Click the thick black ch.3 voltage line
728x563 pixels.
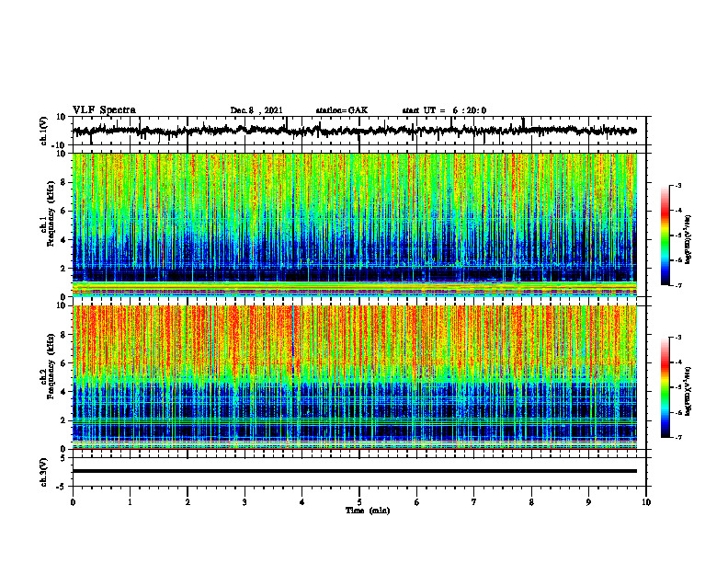(355, 471)
